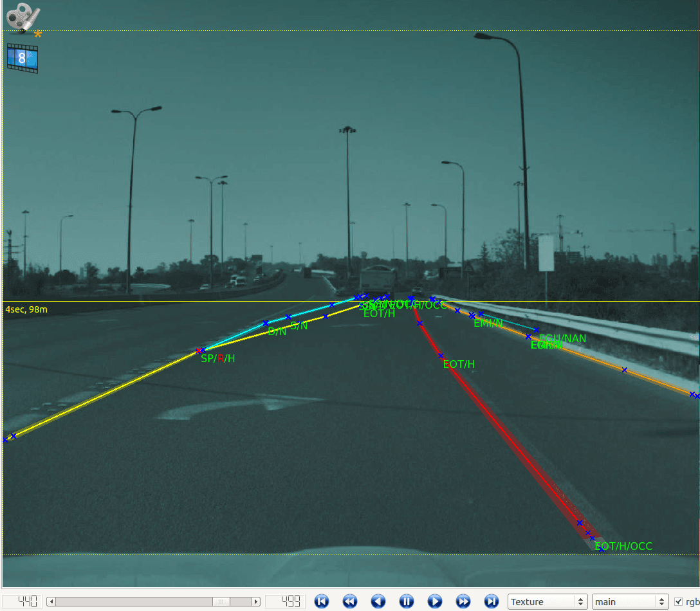Click the frame slider handle
This screenshot has height=611, width=700.
pos(221,601)
